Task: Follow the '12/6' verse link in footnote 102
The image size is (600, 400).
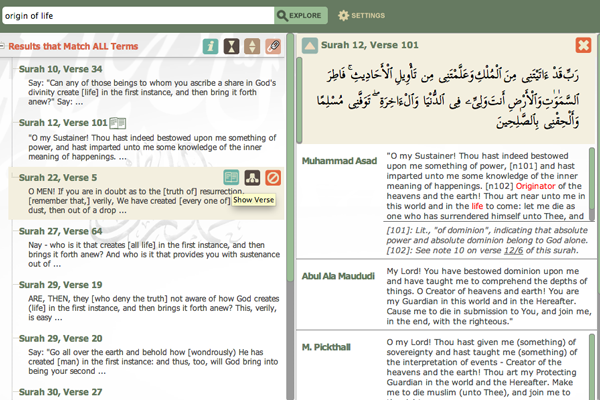Action: (x=513, y=251)
